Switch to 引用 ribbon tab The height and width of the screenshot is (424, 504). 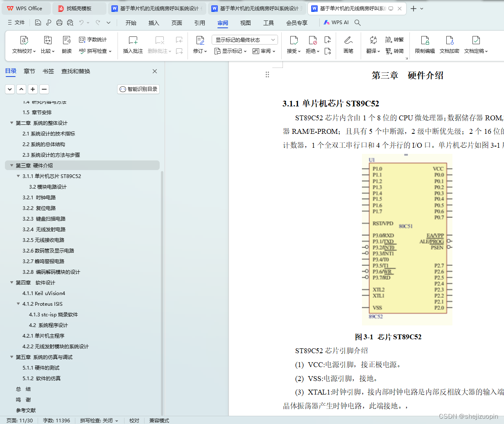(200, 23)
